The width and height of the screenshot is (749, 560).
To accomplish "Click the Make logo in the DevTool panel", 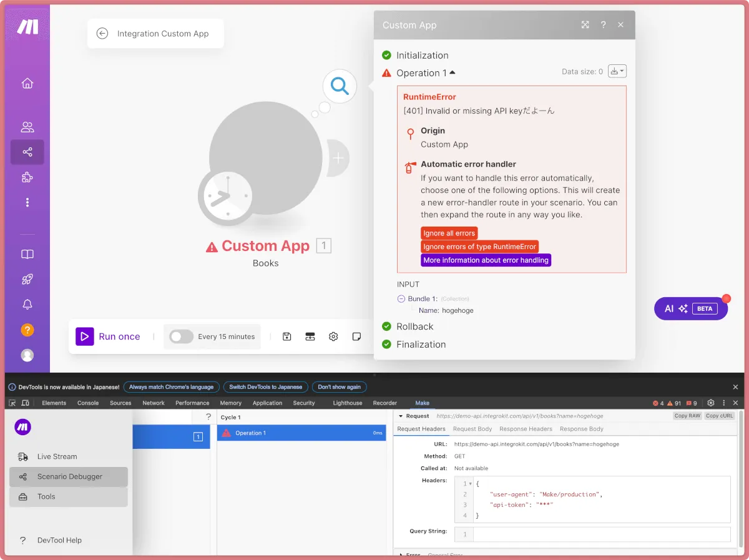I will click(x=23, y=427).
